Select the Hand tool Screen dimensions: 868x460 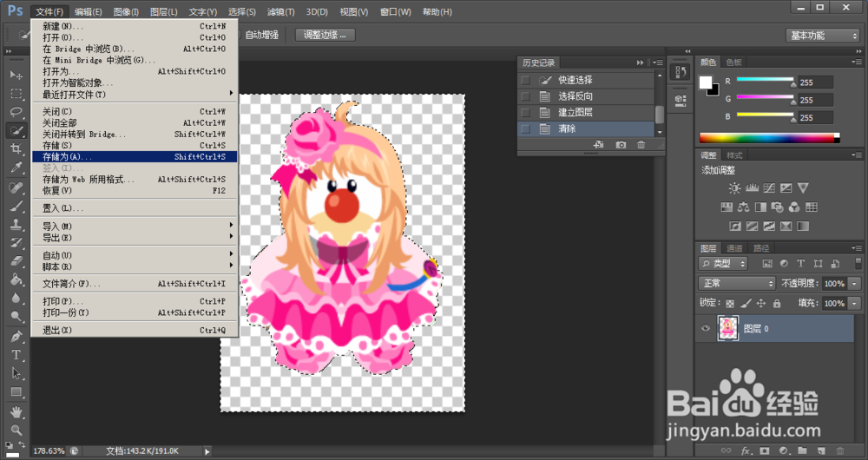click(x=16, y=412)
